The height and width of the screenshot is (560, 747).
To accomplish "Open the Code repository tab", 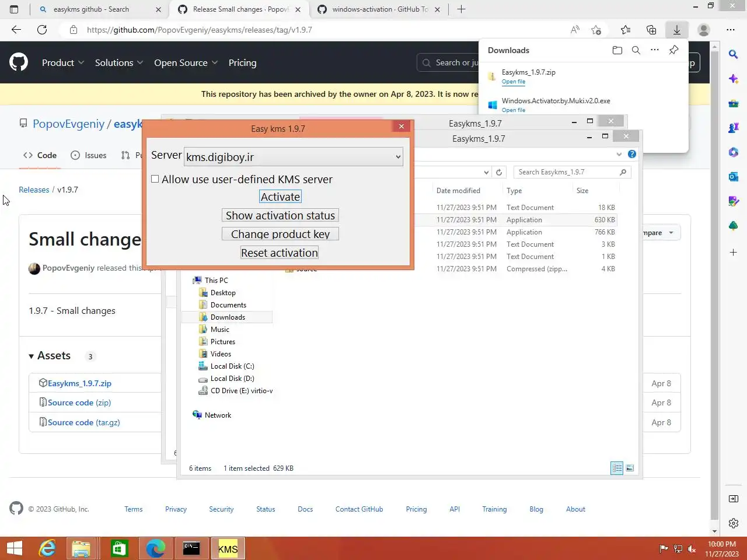I will point(40,155).
